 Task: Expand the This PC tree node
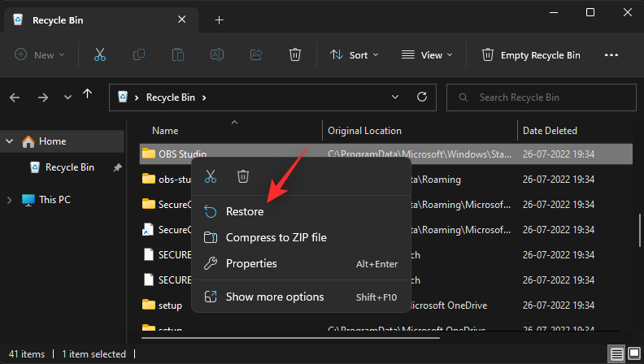point(10,200)
